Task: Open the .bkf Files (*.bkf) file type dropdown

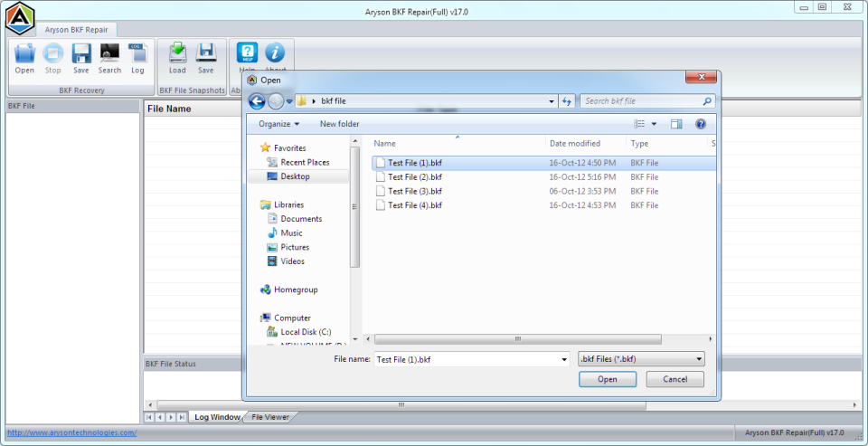Action: point(641,359)
